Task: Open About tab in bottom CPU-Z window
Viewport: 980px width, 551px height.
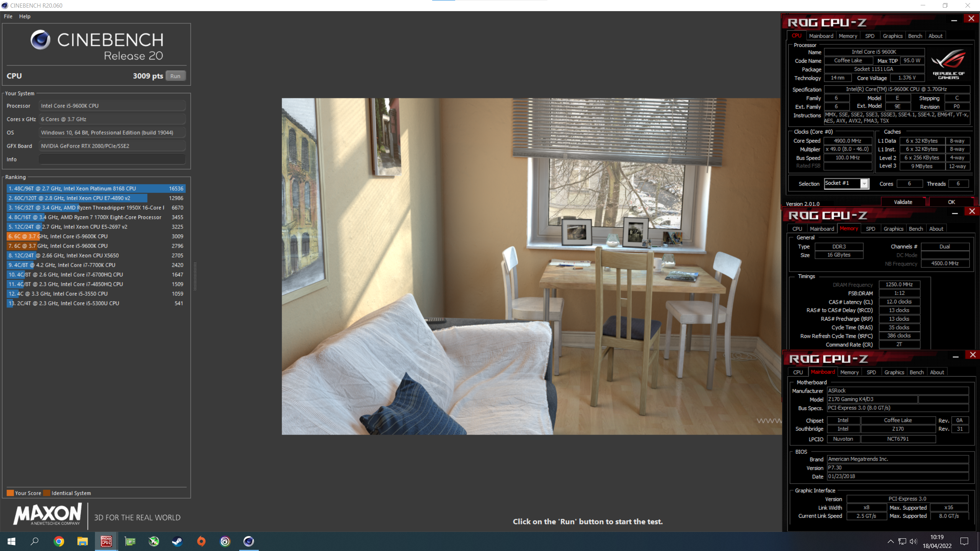Action: click(x=937, y=372)
